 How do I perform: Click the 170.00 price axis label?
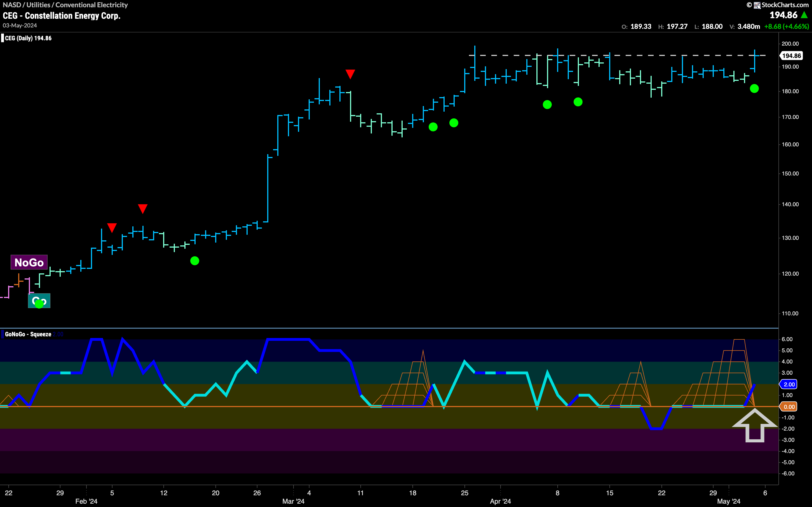(x=790, y=117)
